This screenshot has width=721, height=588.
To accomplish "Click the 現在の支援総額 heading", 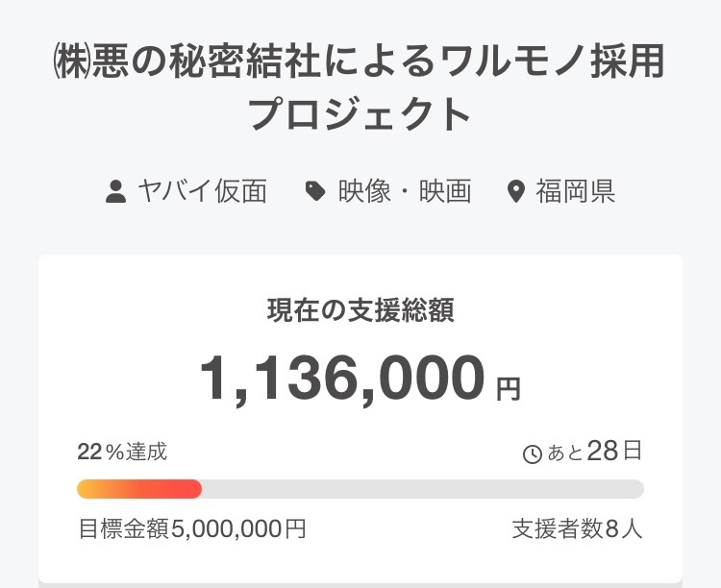I will point(360,310).
